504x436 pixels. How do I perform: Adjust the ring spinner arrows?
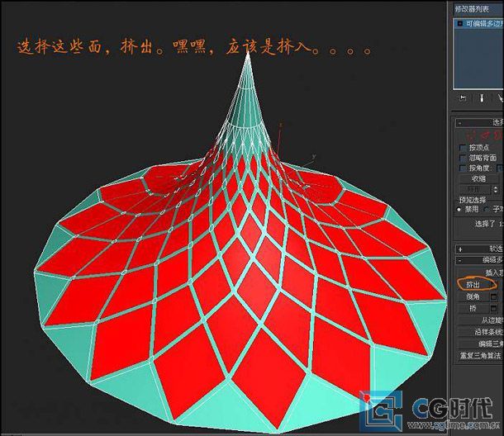pyautogui.click(x=496, y=190)
